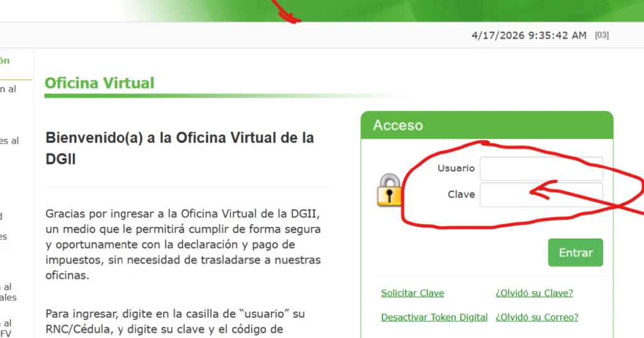Image resolution: width=644 pixels, height=338 pixels.
Task: Click the [03] indicator beside the time
Action: (602, 35)
